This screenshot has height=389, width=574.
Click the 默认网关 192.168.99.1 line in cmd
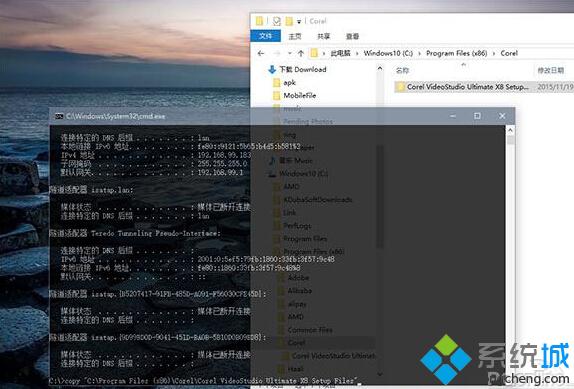pos(152,172)
